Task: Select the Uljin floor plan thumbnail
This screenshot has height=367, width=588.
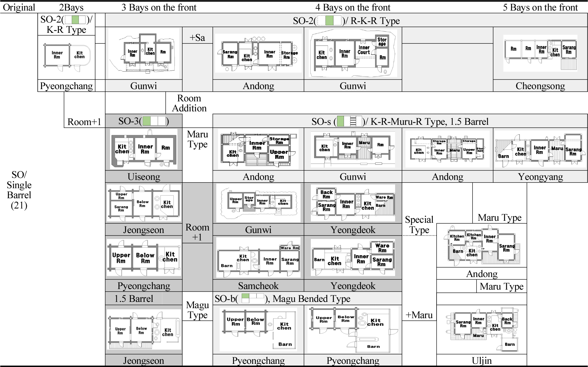Action: pos(482,330)
